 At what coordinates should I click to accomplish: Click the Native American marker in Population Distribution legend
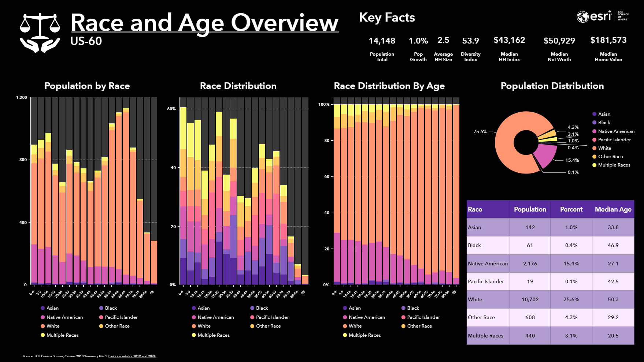coord(595,131)
